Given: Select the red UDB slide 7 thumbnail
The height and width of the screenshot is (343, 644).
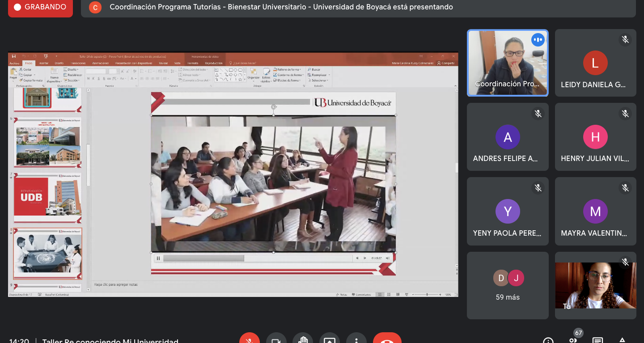Looking at the screenshot, I should pos(47,197).
